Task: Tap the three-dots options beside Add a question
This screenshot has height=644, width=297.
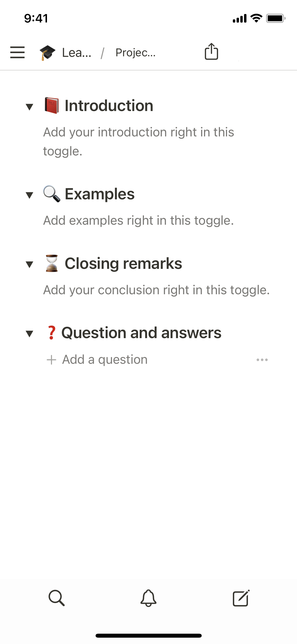Action: coord(262,360)
